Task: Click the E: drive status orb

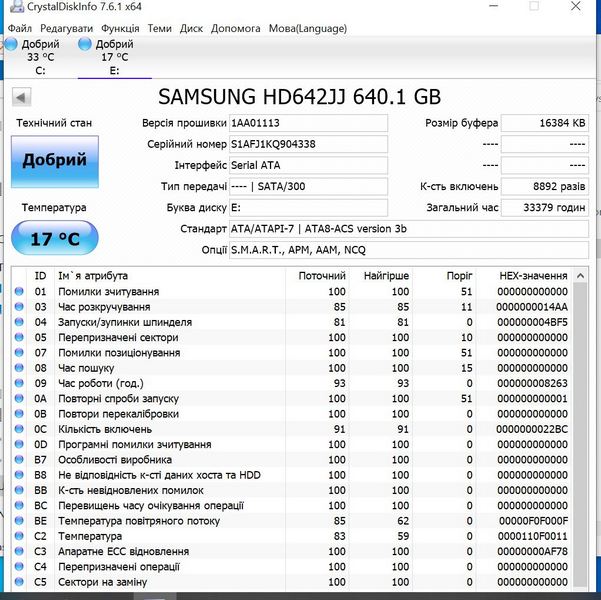Action: (x=86, y=45)
